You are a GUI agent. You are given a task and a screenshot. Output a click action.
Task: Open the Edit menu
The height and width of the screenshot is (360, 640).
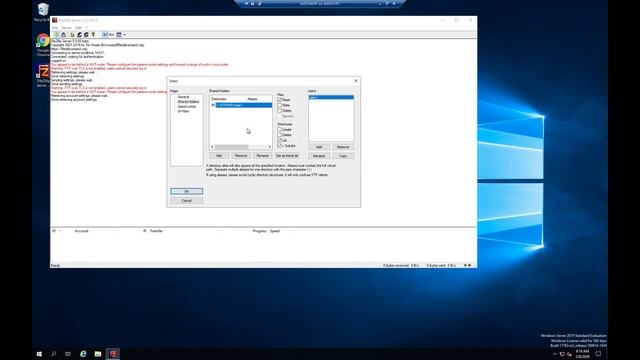tap(78, 28)
